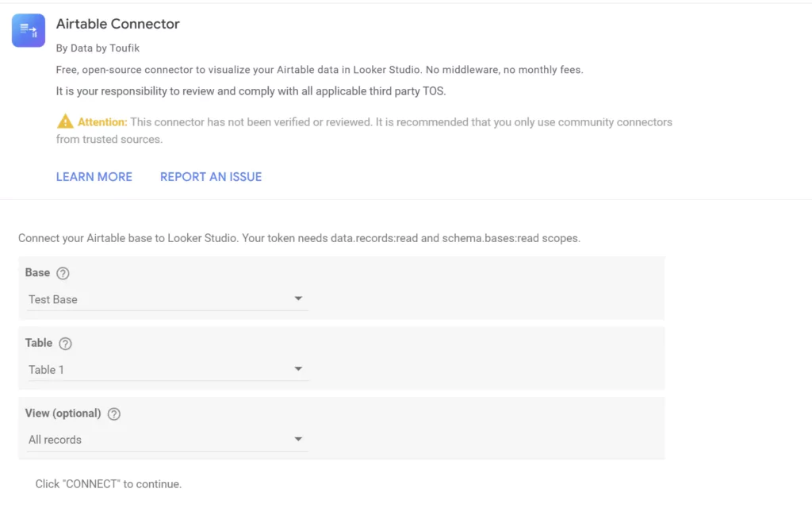Click the 'Click CONNECT to continue' text
The width and height of the screenshot is (812, 508).
tap(109, 483)
